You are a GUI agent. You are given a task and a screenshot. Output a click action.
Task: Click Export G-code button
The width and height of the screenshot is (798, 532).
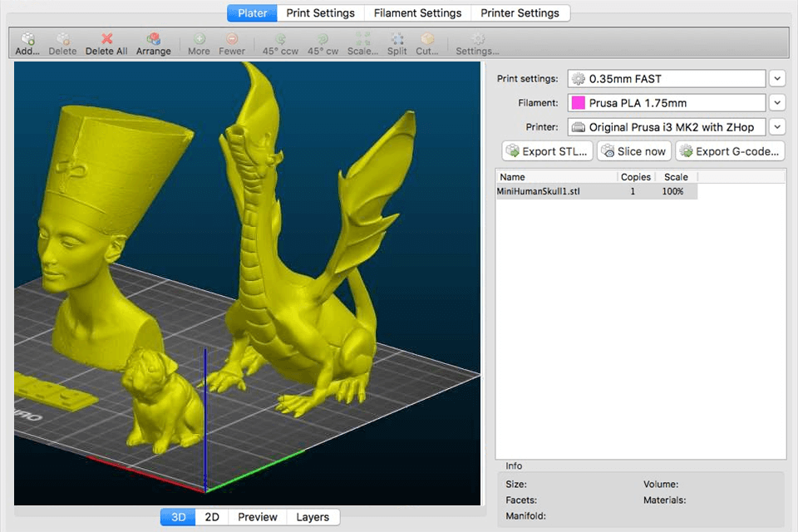730,151
